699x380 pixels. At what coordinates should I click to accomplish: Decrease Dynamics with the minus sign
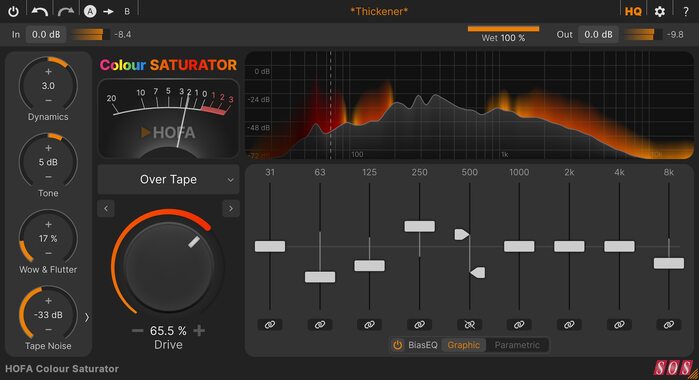tap(48, 100)
